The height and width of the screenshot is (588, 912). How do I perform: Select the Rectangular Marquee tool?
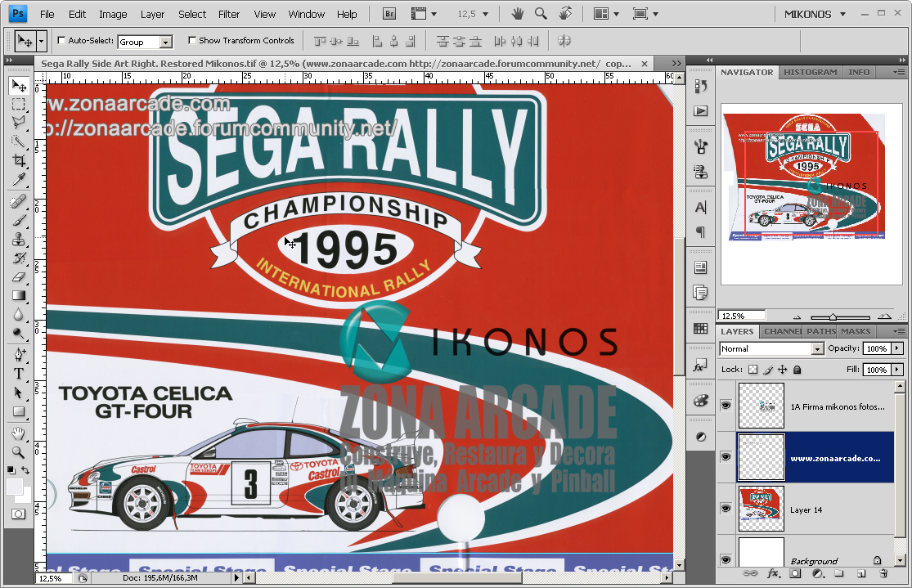pyautogui.click(x=19, y=105)
